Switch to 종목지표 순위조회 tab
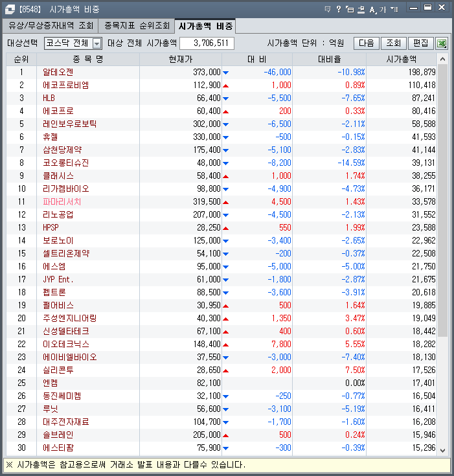The image size is (454, 476). (x=137, y=26)
